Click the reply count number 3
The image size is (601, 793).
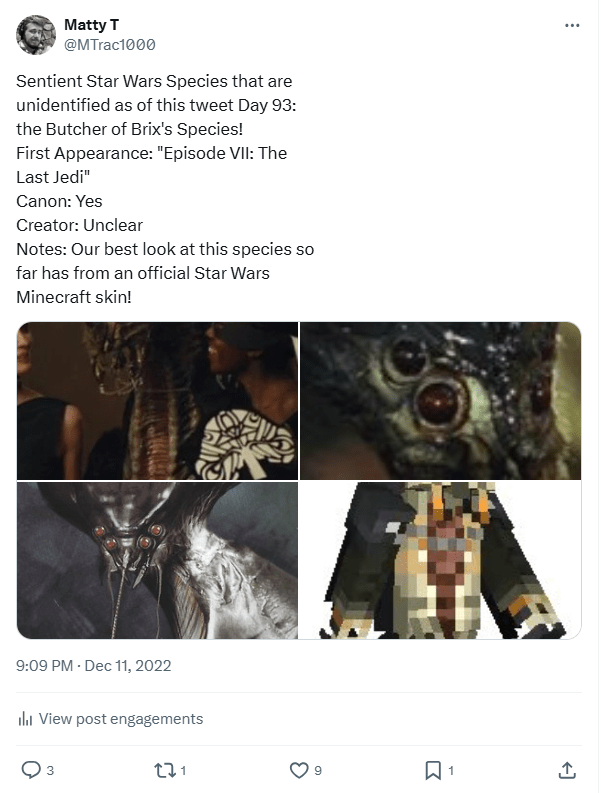50,770
